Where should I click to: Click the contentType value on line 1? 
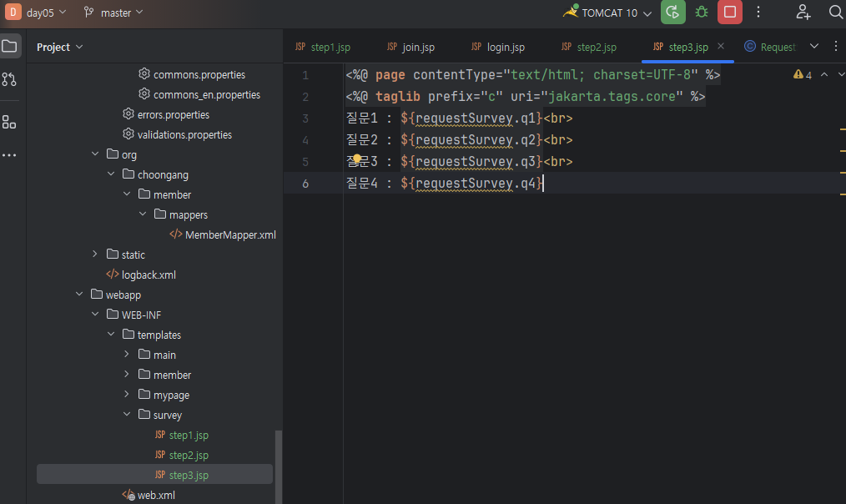(x=601, y=74)
